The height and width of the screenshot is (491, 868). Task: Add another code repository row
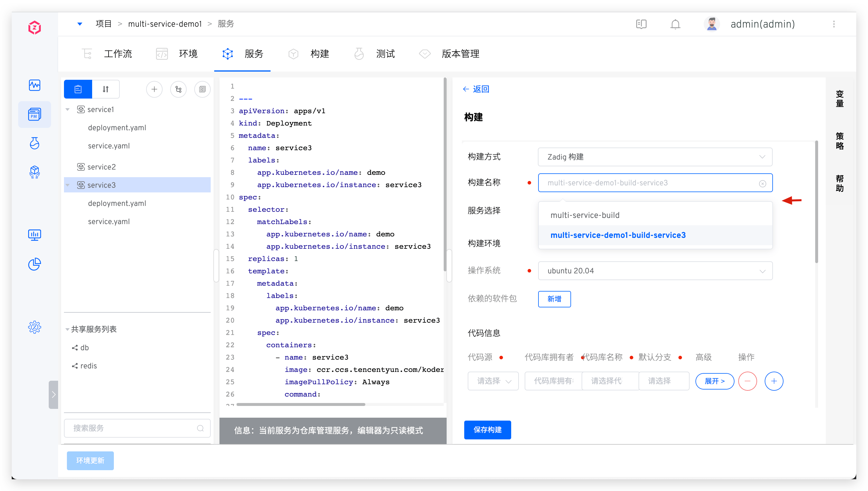pyautogui.click(x=774, y=381)
